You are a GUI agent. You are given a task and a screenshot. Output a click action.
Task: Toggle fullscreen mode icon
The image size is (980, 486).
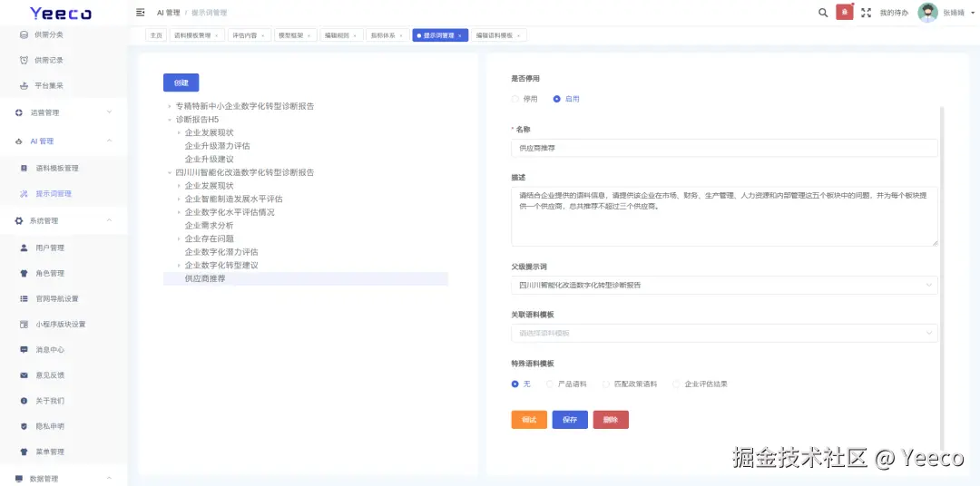pos(867,13)
